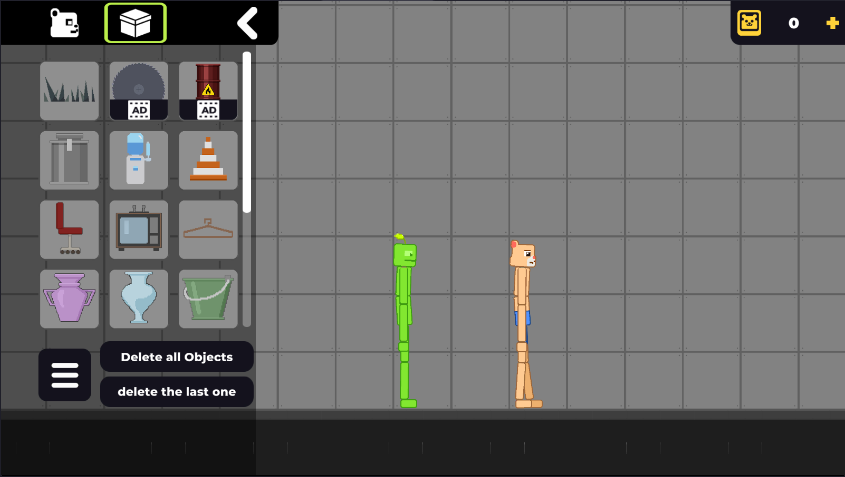
Task: Click delete the last one button
Action: [177, 392]
